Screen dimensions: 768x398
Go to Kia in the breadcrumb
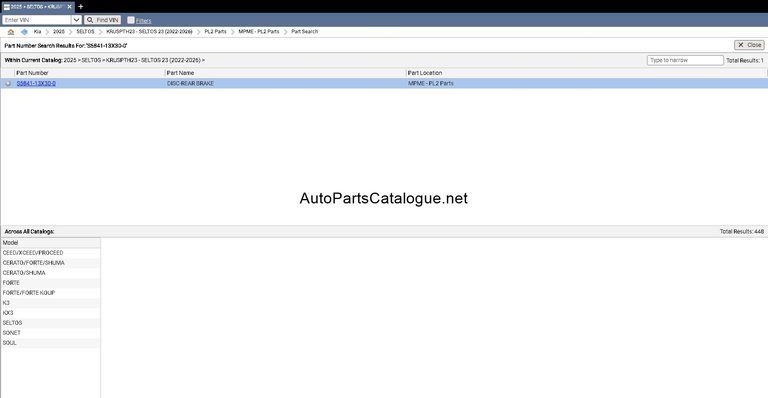tap(37, 31)
